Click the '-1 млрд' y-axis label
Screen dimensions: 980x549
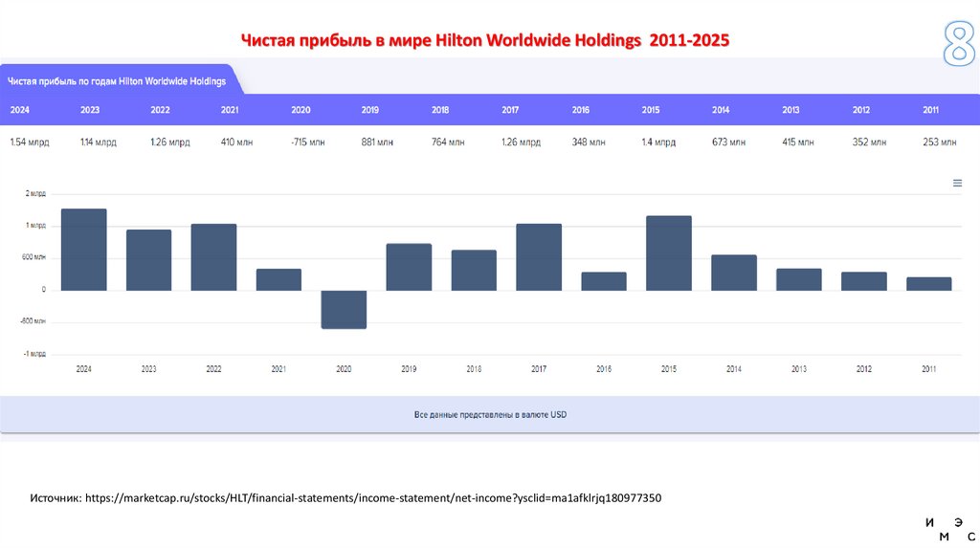34,354
